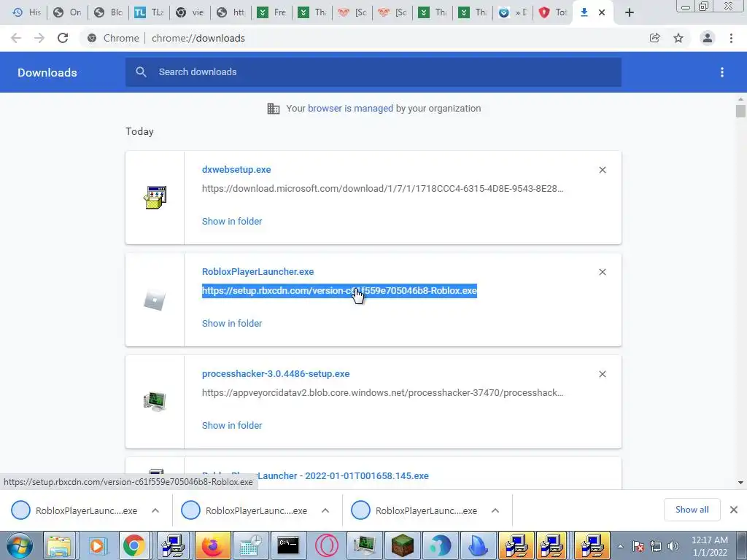The image size is (747, 560).
Task: Expand options for first download shelf item
Action: point(155,510)
